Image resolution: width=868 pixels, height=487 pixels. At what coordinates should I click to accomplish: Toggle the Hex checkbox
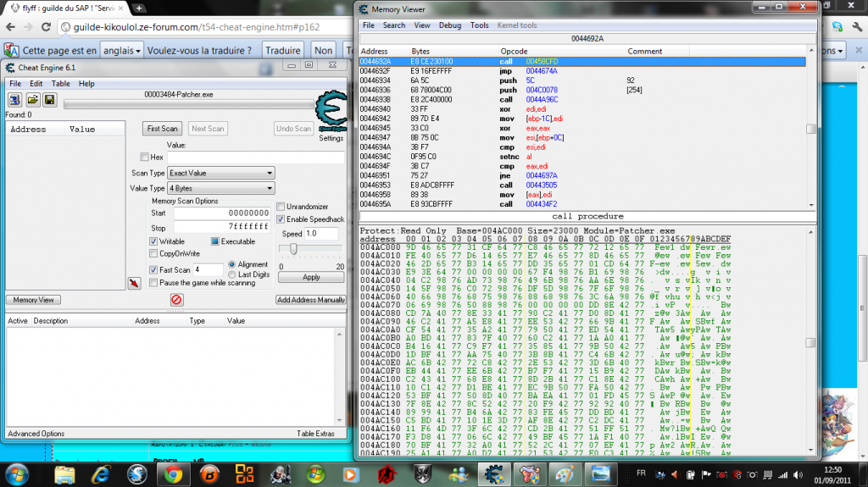[144, 158]
